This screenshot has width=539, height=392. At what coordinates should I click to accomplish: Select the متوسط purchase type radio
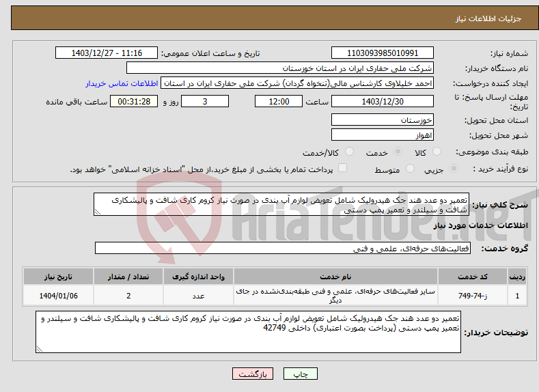[x=410, y=169]
